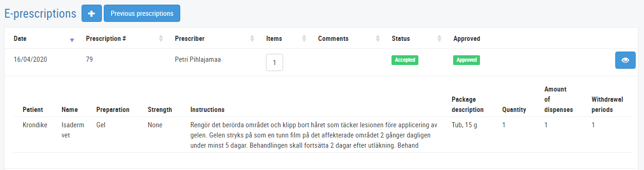Image resolution: width=644 pixels, height=170 pixels.
Task: Open the quantity value link
Action: pyautogui.click(x=504, y=125)
